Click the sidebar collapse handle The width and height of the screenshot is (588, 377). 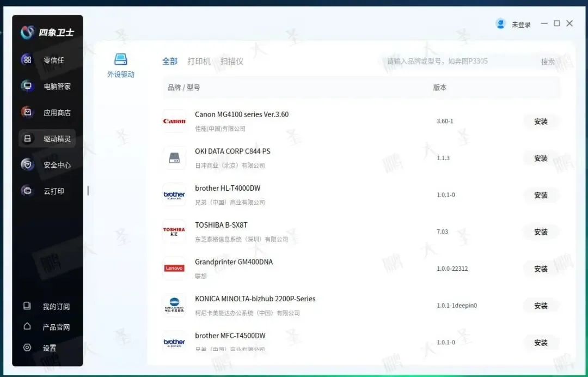pyautogui.click(x=88, y=191)
